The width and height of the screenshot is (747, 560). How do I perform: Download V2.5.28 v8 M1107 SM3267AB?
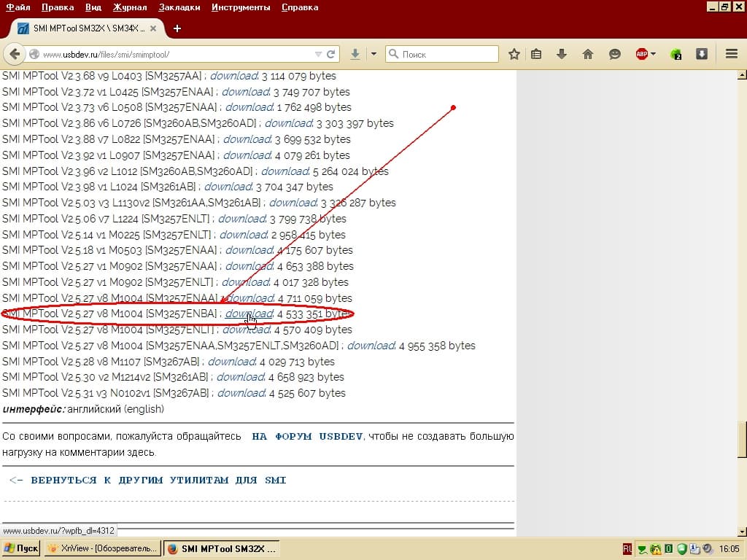[232, 362]
